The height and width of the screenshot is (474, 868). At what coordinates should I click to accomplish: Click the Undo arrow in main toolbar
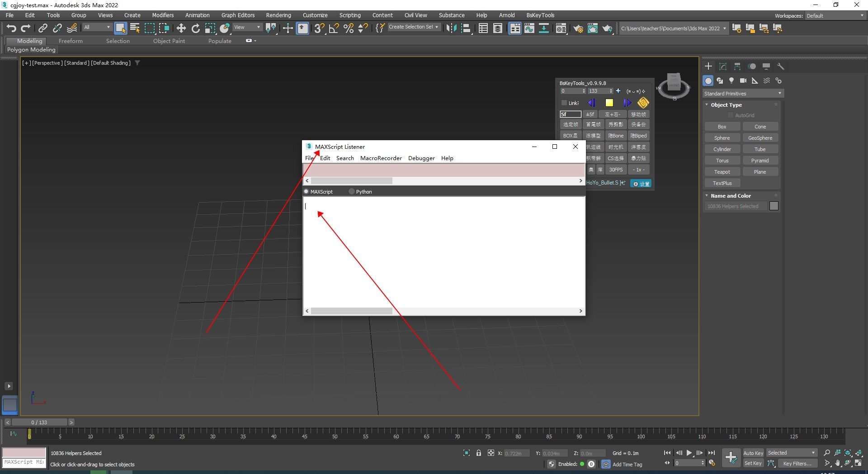click(x=11, y=28)
